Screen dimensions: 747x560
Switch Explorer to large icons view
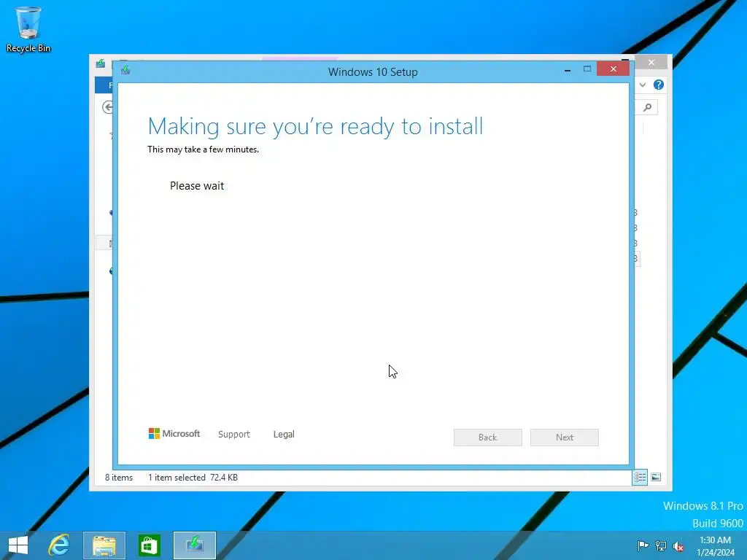pos(656,477)
